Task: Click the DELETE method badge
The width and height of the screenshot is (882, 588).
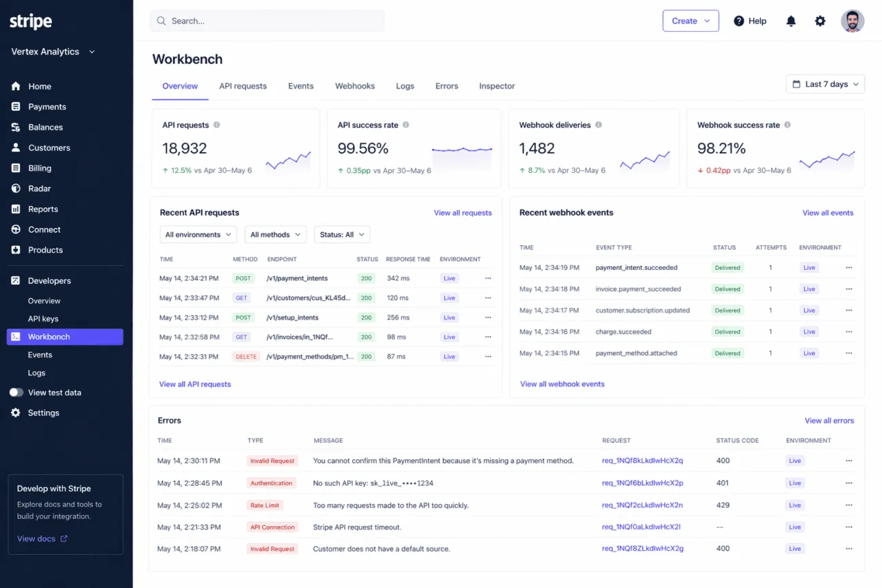Action: point(246,357)
